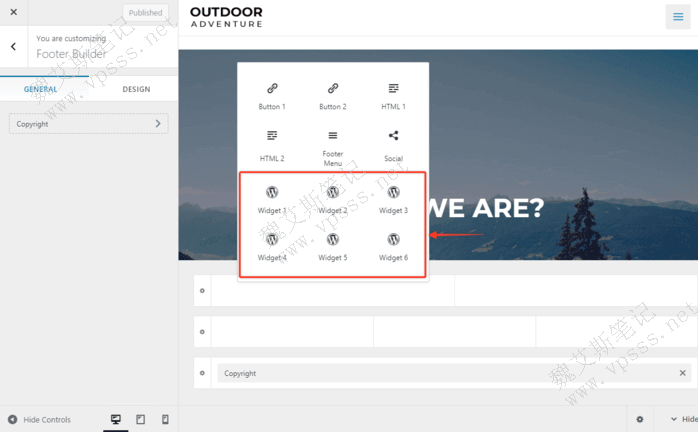Add the Widget 5 WordPress element
The height and width of the screenshot is (432, 698).
(333, 247)
